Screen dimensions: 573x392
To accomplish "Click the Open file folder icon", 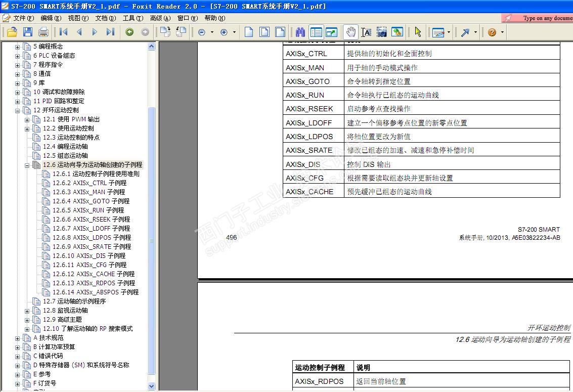I will (12, 32).
